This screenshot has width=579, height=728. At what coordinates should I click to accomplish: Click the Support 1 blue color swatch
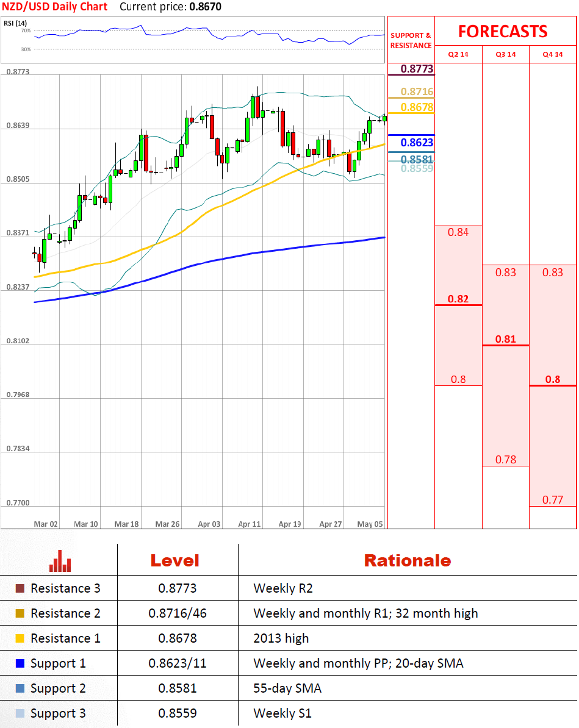point(20,663)
